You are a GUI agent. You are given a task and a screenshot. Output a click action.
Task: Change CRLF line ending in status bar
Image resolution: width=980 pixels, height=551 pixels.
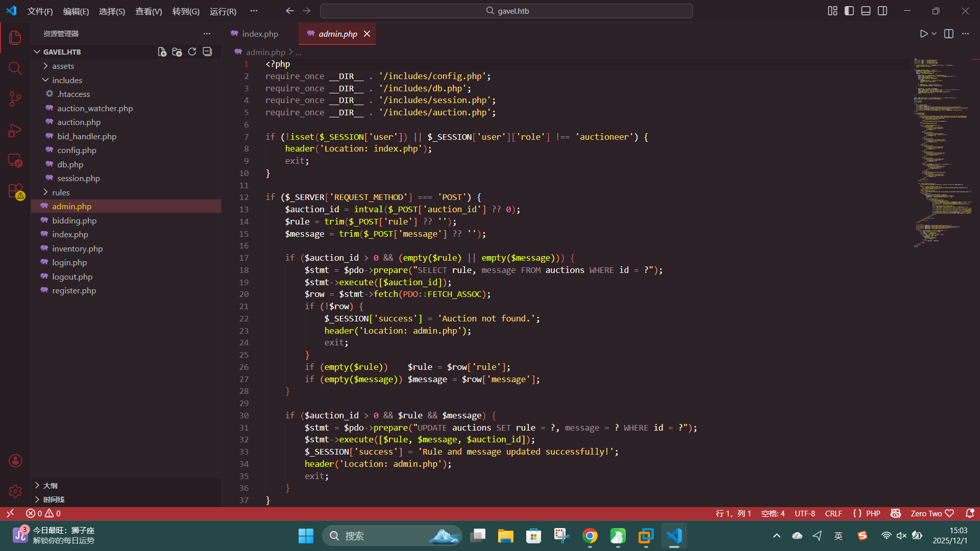[833, 513]
